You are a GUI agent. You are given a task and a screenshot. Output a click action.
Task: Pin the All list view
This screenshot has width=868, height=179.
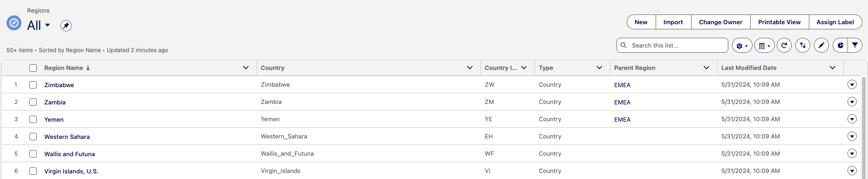[66, 26]
